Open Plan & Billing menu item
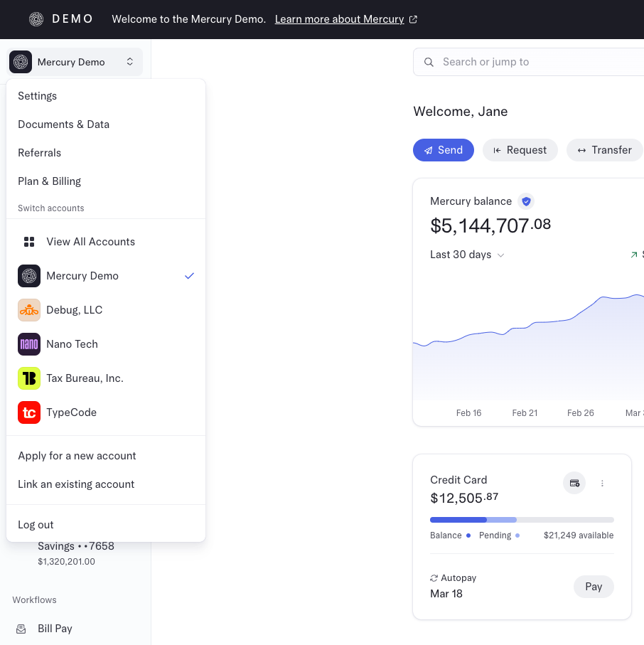The image size is (644, 645). tap(106, 181)
